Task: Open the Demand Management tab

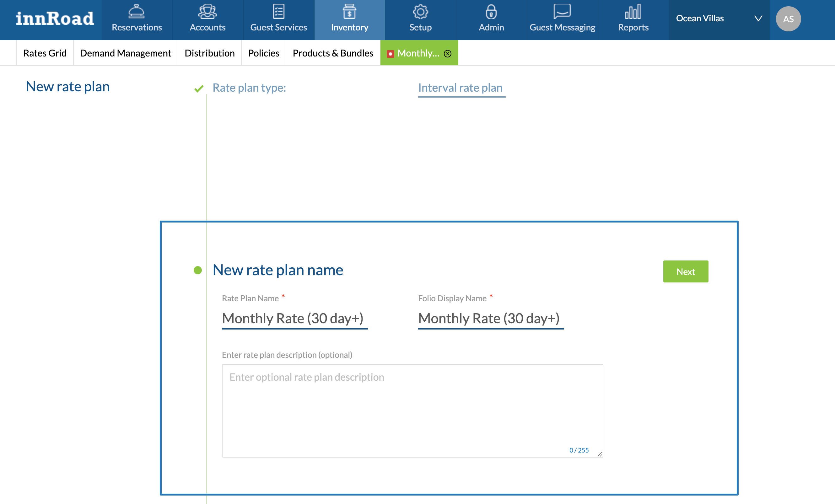Action: [x=125, y=53]
